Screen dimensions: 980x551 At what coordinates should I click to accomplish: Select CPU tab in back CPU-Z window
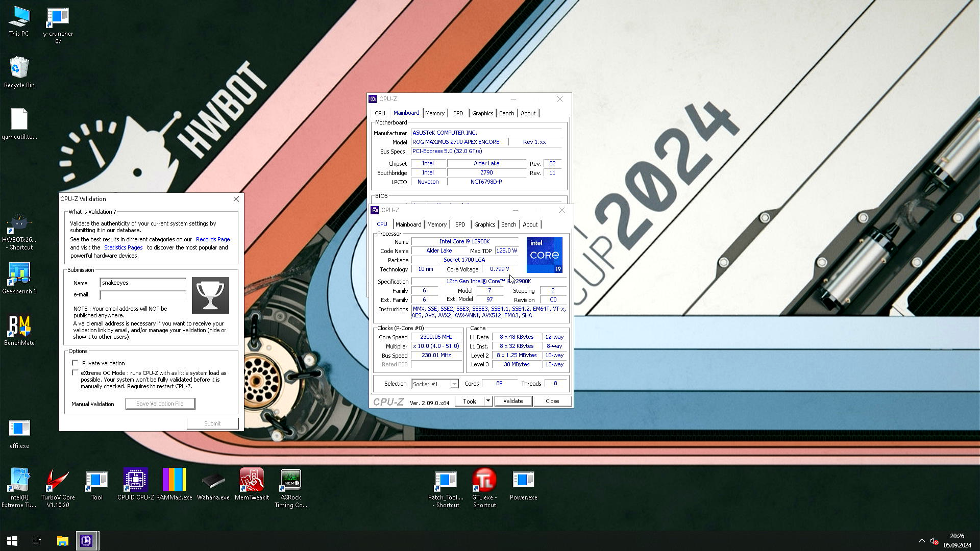(x=380, y=113)
